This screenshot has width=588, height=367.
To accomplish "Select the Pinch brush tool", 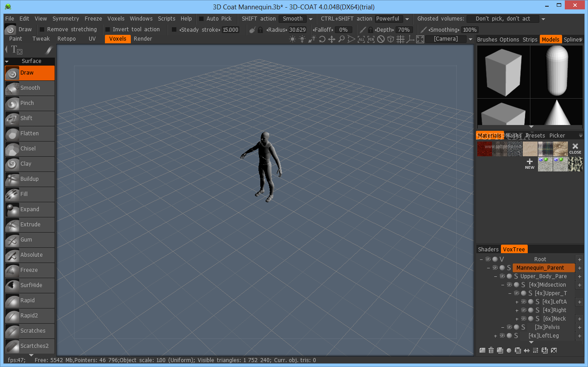I will click(x=29, y=103).
